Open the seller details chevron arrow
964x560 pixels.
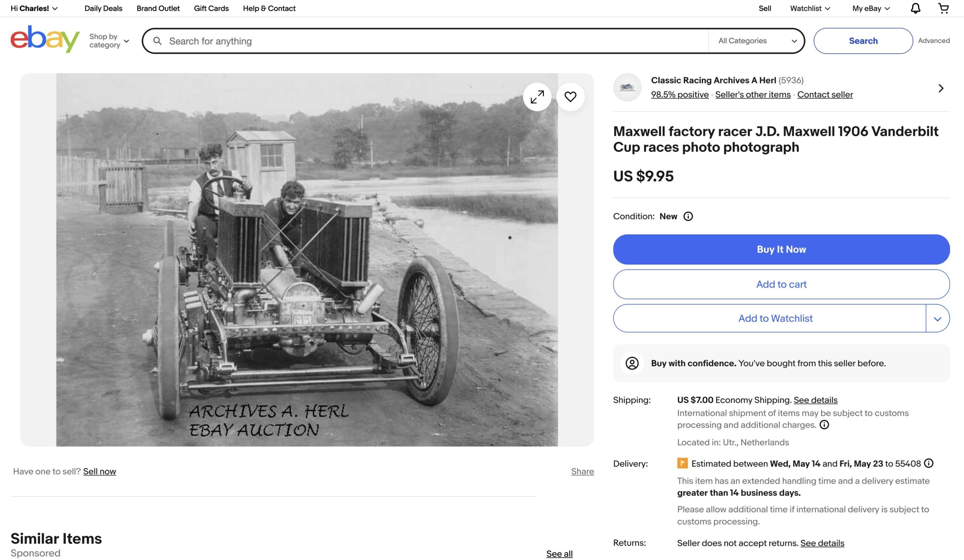click(941, 89)
